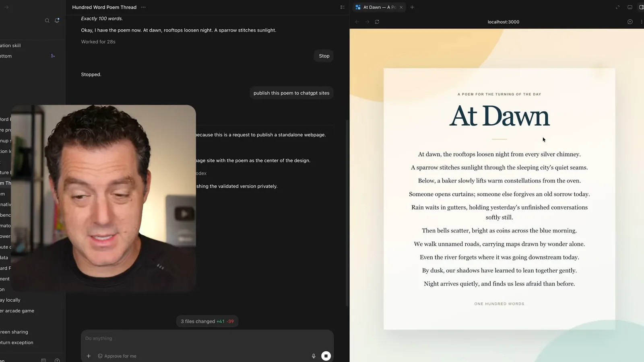The width and height of the screenshot is (644, 362).
Task: Stop generation with the round stop button
Action: tap(326, 356)
